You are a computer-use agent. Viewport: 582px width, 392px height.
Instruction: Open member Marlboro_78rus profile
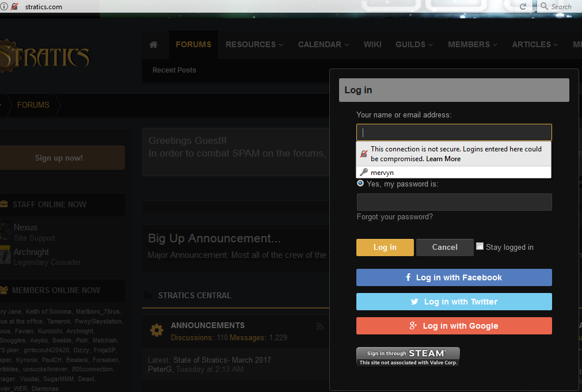point(98,312)
